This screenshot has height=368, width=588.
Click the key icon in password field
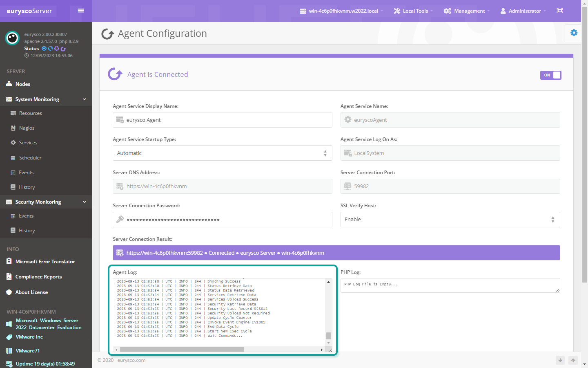click(120, 220)
